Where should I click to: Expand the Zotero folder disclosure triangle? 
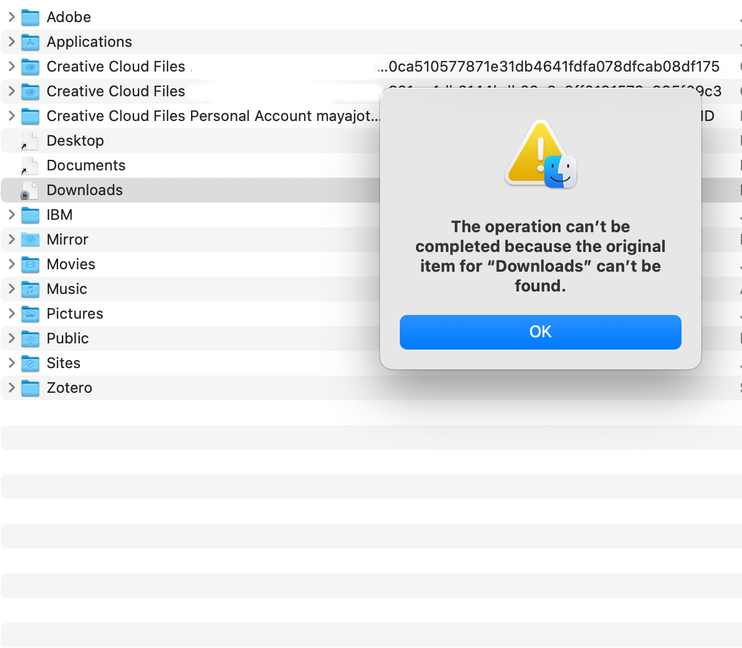tap(11, 388)
